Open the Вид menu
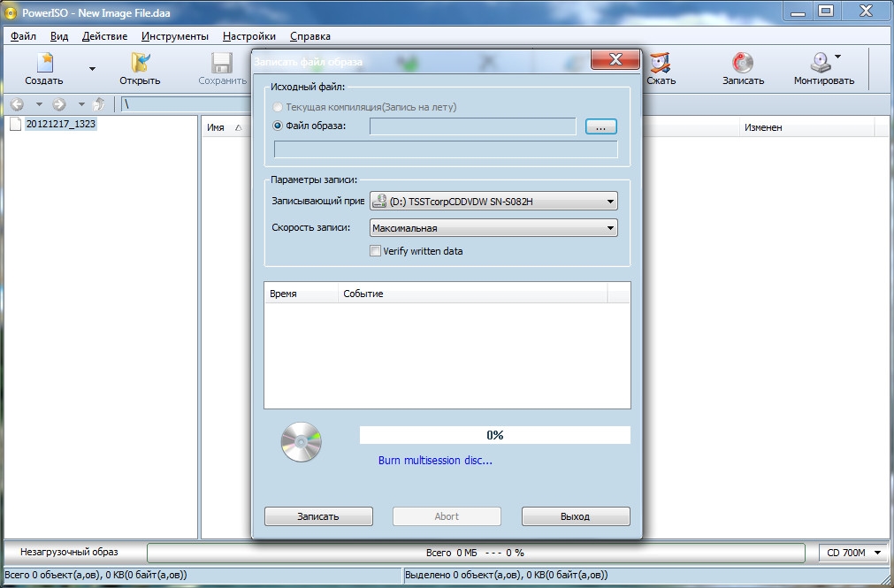The width and height of the screenshot is (894, 588). tap(59, 36)
